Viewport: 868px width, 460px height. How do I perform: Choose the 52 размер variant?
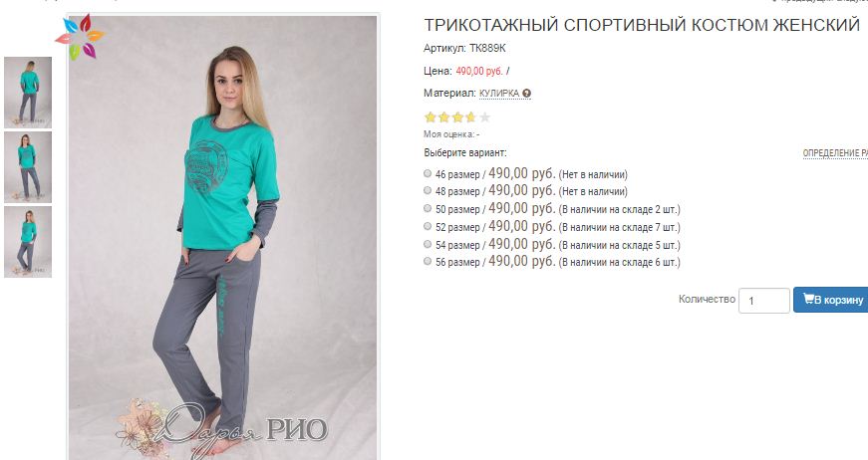tap(428, 226)
